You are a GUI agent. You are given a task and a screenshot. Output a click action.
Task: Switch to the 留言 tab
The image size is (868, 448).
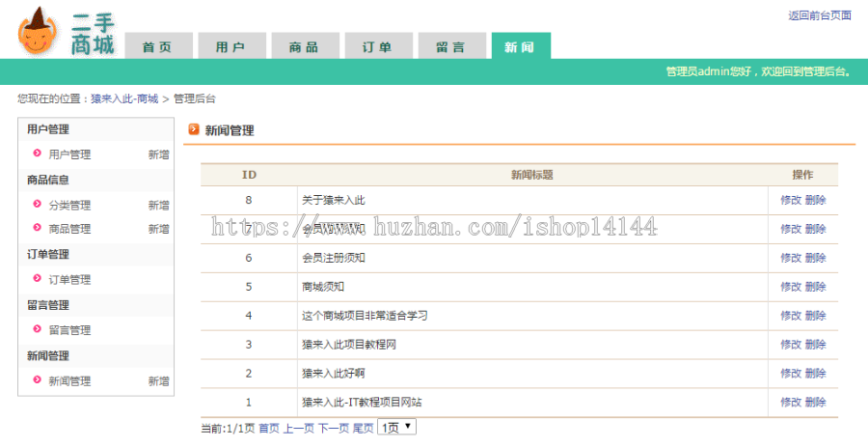451,46
